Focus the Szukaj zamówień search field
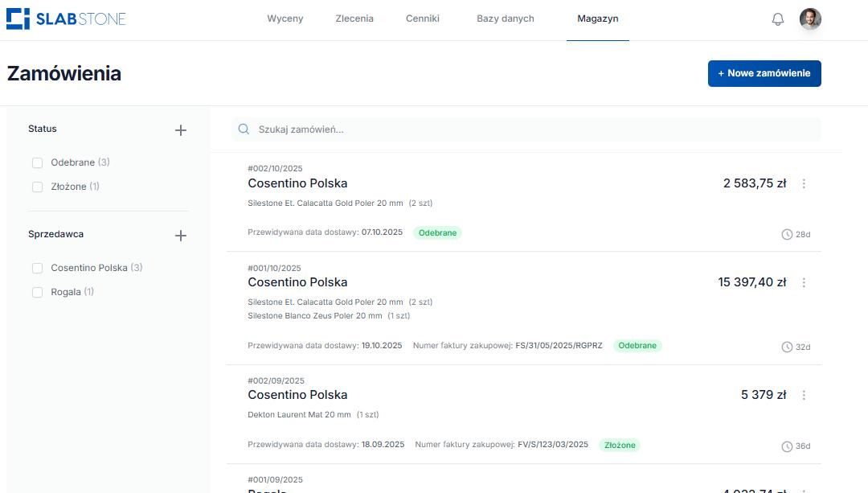Viewport: 868px width, 493px height. pyautogui.click(x=530, y=129)
